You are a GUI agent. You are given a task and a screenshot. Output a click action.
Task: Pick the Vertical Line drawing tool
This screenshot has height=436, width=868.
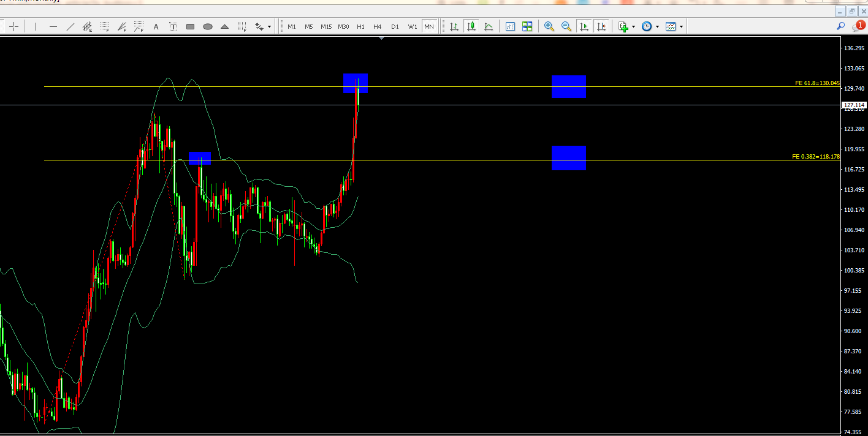(x=36, y=26)
